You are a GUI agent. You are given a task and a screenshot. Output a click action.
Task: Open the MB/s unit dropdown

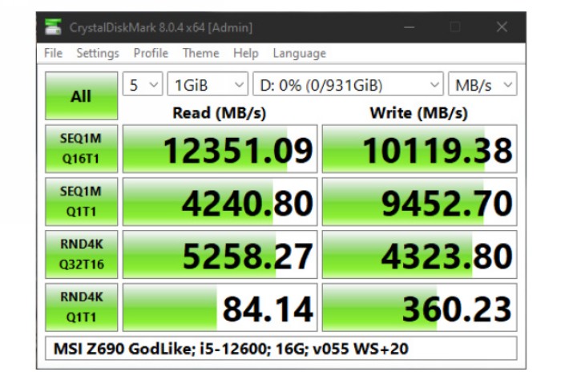click(x=482, y=85)
